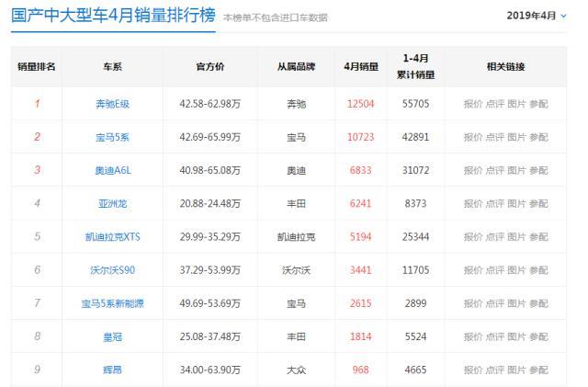This screenshot has width=588, height=387.
Task: Click 点评 link in the 宝马5系 row
Action: [495, 137]
